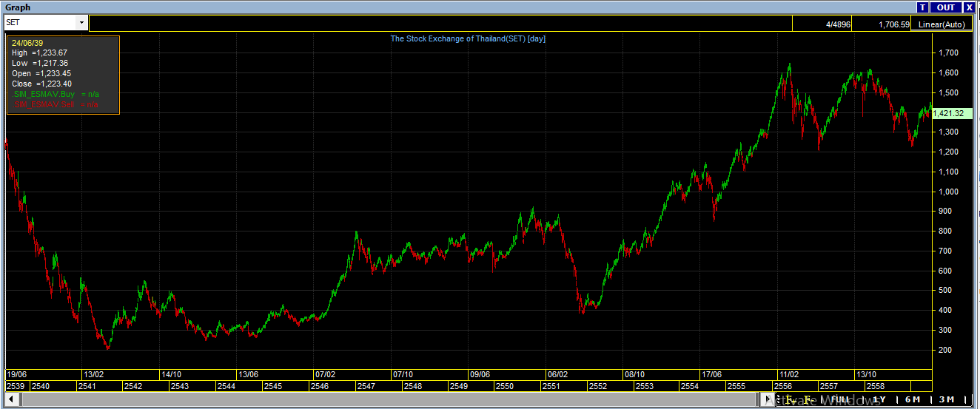Open the SET symbol dropdown arrow
The image size is (980, 409).
point(81,23)
